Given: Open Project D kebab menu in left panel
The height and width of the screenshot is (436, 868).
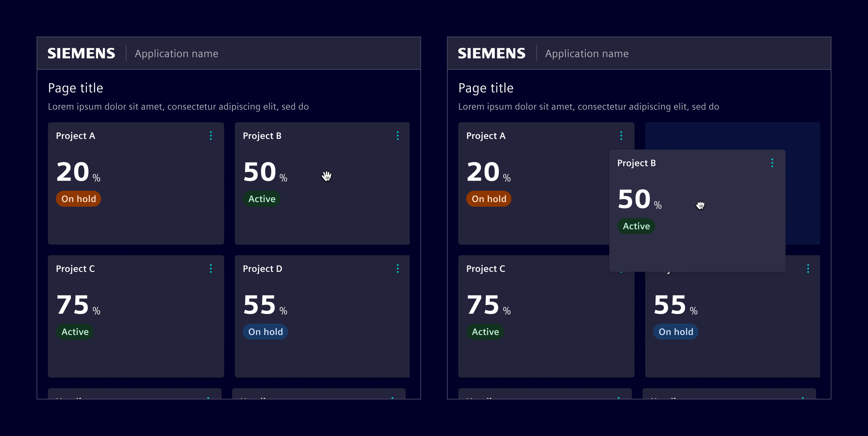Looking at the screenshot, I should click(398, 269).
